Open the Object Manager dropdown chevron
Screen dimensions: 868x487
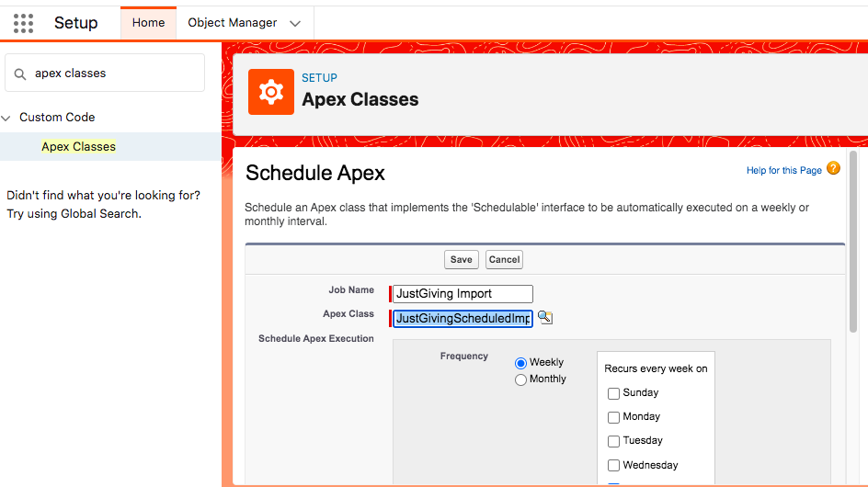click(x=295, y=23)
